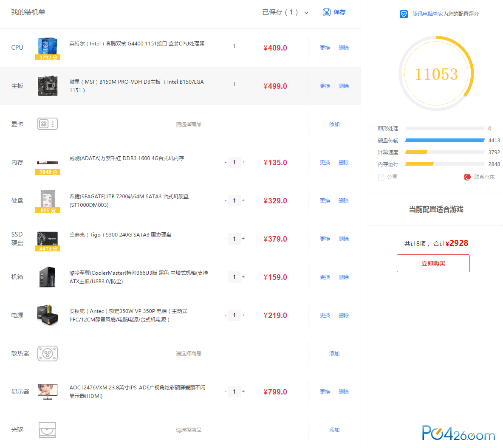Open the MSI B150M motherboard thumbnail
This screenshot has width=503, height=448.
[48, 86]
